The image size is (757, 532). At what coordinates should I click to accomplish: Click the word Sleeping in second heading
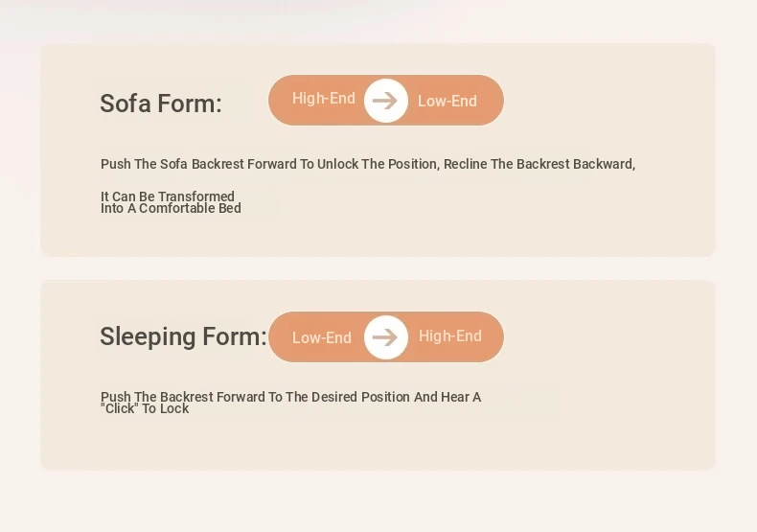tap(148, 337)
